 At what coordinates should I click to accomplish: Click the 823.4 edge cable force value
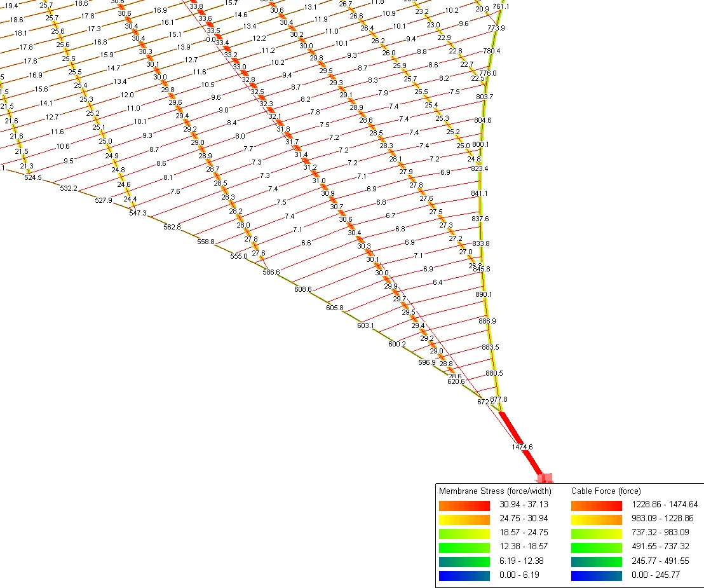(x=480, y=169)
